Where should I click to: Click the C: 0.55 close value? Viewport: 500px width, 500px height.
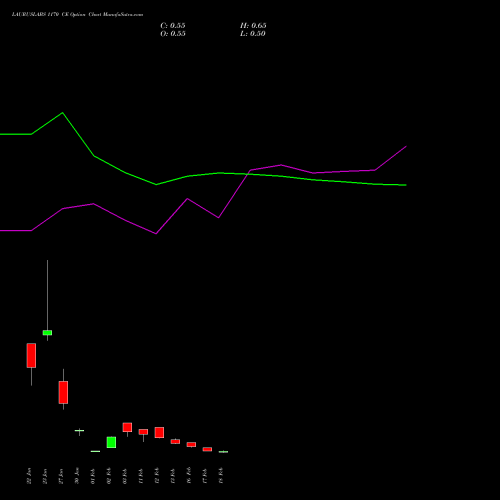(173, 26)
